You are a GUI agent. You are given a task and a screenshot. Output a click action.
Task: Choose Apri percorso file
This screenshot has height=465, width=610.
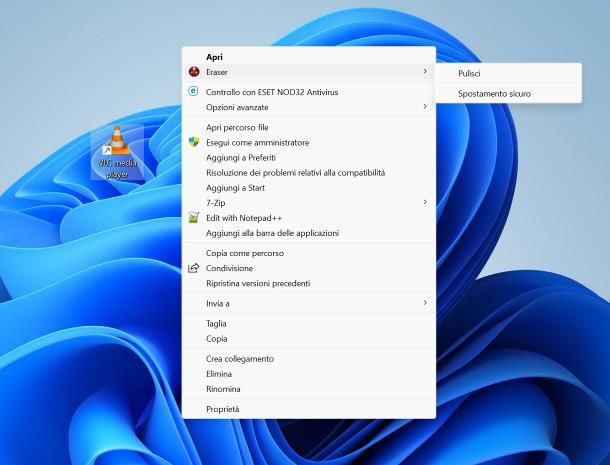pos(309,128)
